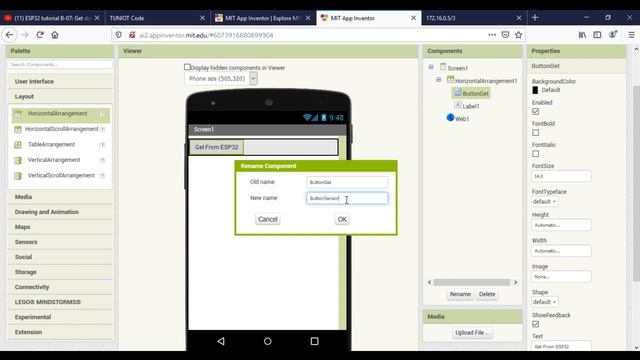
Task: Click the HorizontalScrollArrangement palette icon
Action: point(18,129)
